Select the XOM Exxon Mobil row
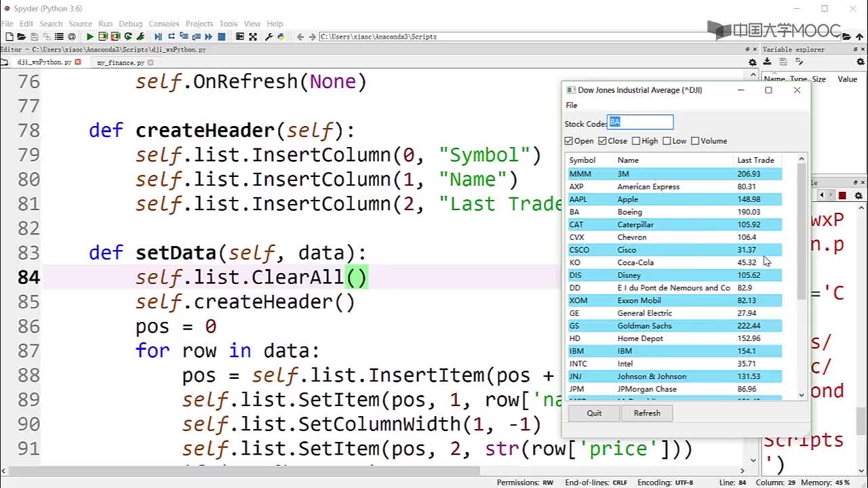 click(x=675, y=300)
